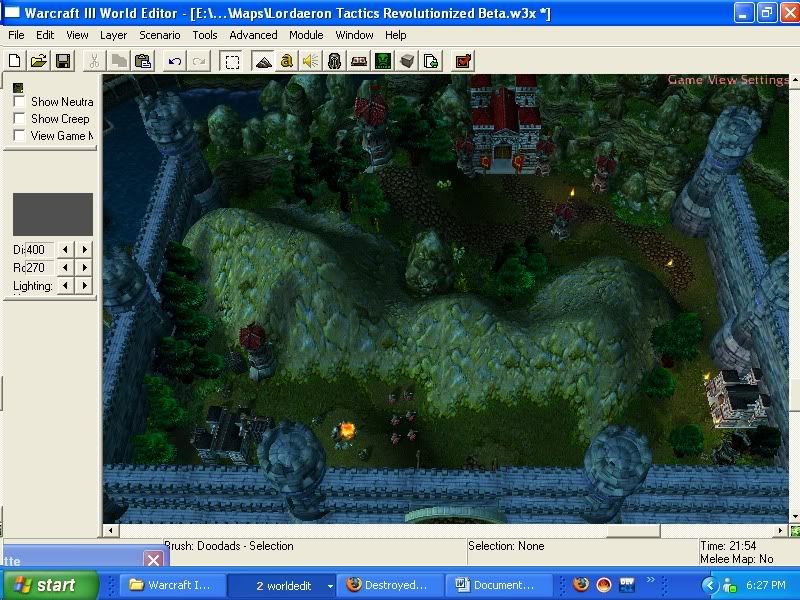Open the Help menu
Viewport: 800px width, 600px height.
click(x=395, y=35)
